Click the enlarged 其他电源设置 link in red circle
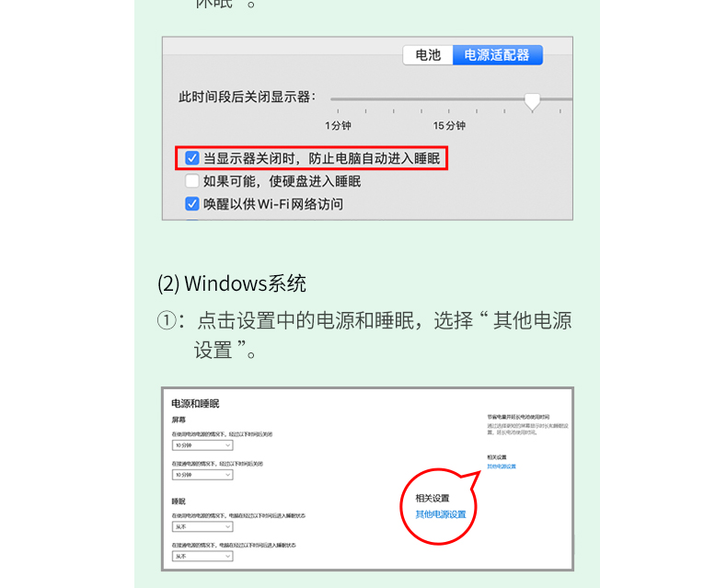 pos(441,514)
